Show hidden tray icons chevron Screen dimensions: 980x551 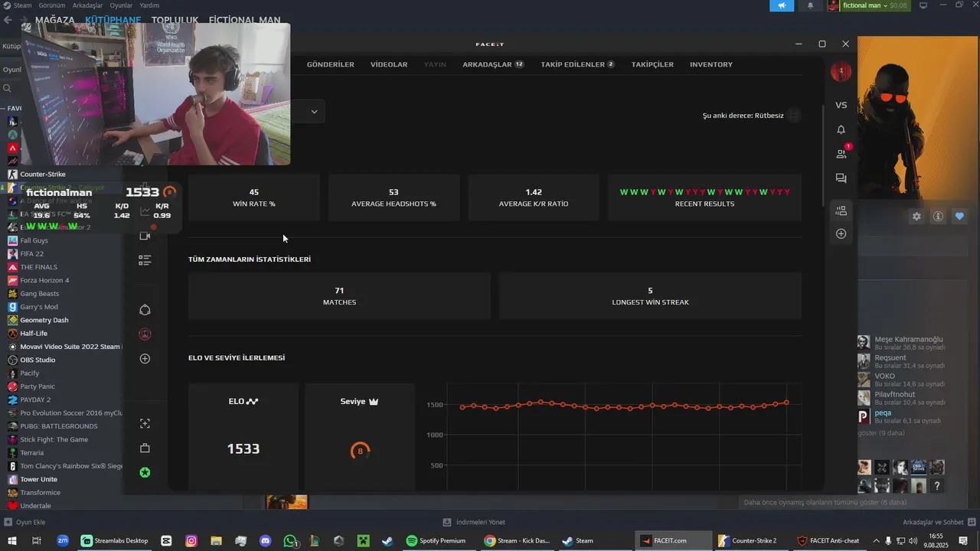click(x=876, y=540)
